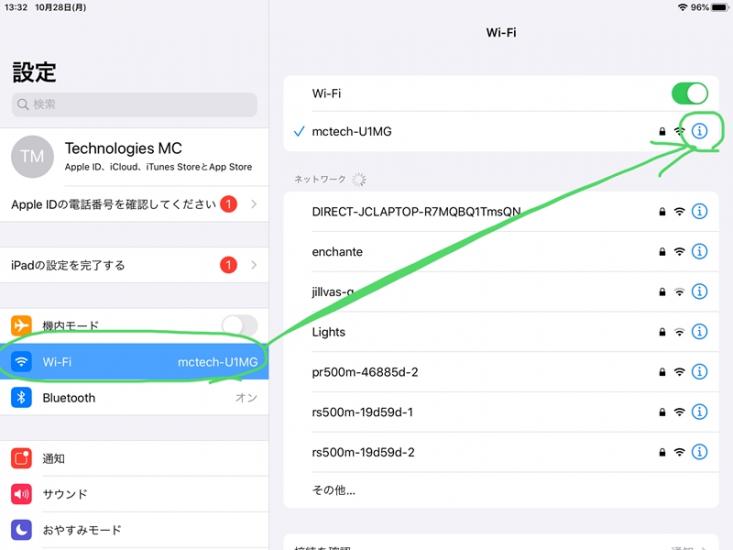
Task: Open the Technologies MC Apple ID account
Action: tap(134, 157)
